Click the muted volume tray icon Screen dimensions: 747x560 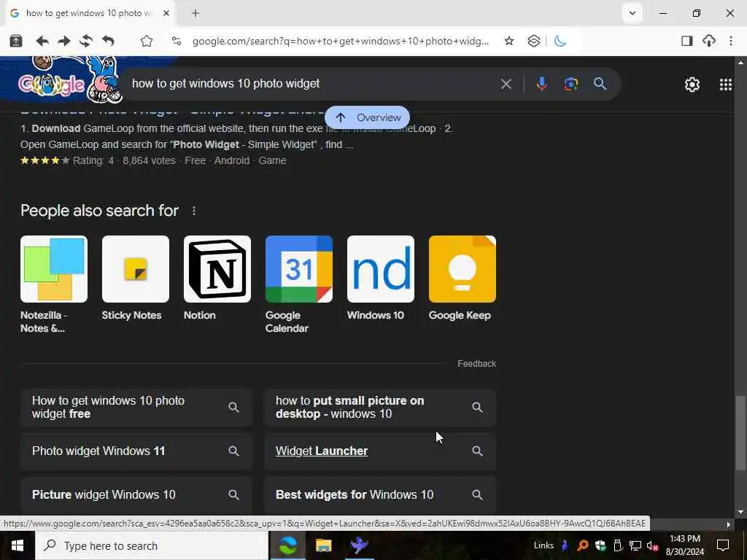tap(652, 545)
